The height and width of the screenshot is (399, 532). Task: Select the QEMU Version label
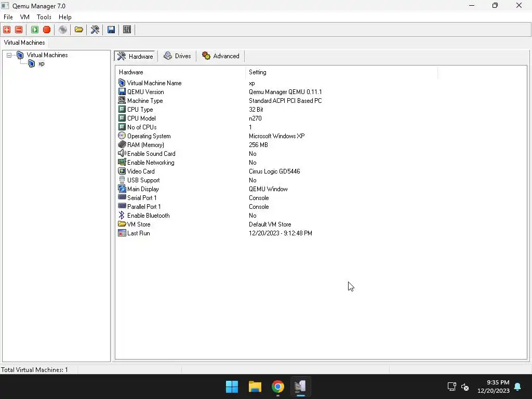[x=145, y=91]
